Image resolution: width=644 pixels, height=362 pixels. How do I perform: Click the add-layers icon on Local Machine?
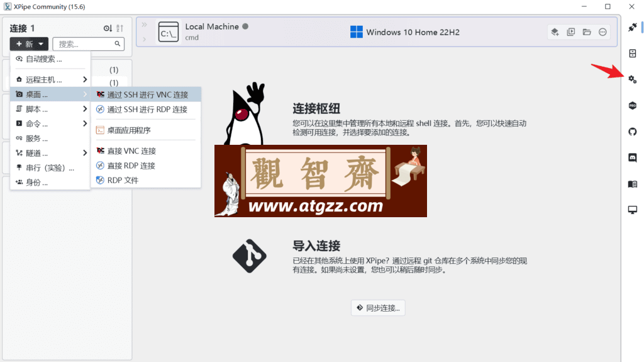click(555, 32)
